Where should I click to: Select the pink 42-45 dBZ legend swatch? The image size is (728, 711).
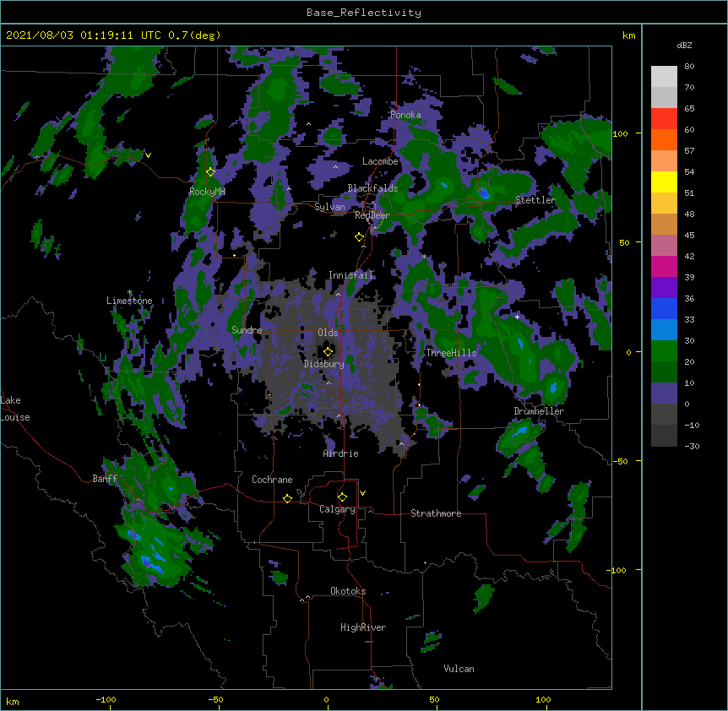(x=664, y=246)
